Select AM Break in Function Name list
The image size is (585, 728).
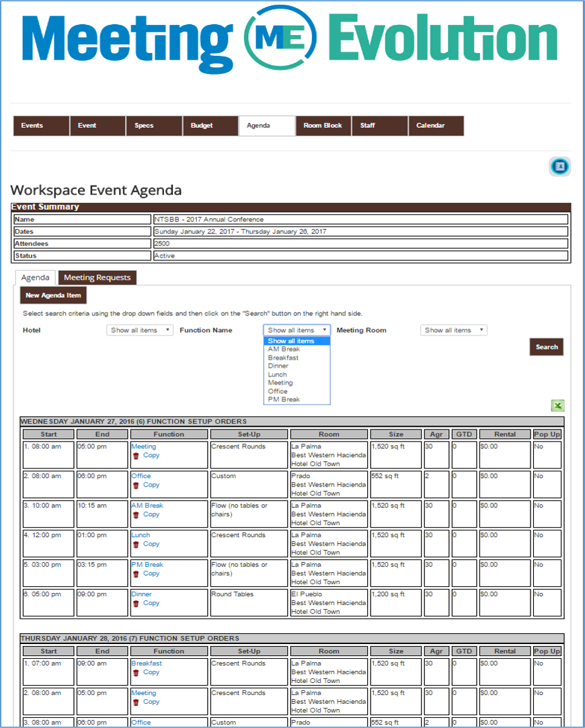(284, 349)
